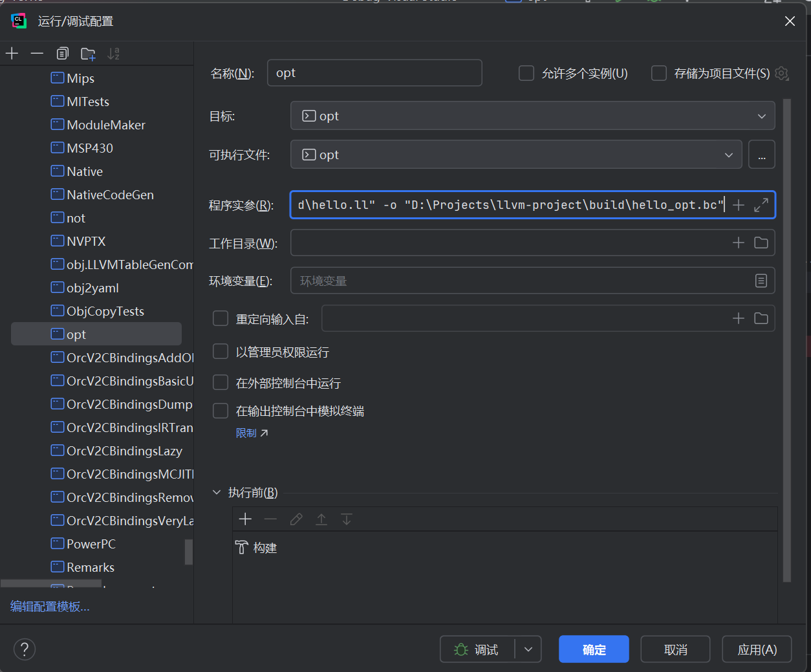Select OrcV2CBindingsLazy configuration

click(116, 451)
